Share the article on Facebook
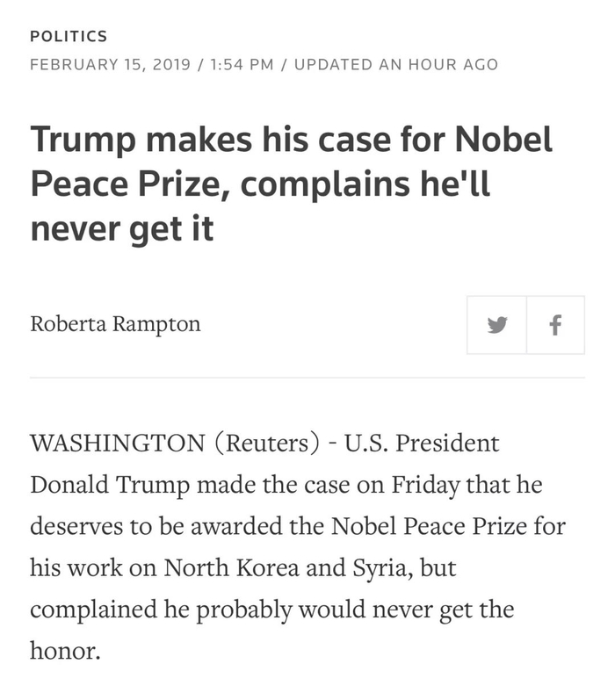This screenshot has width=615, height=700. [555, 325]
